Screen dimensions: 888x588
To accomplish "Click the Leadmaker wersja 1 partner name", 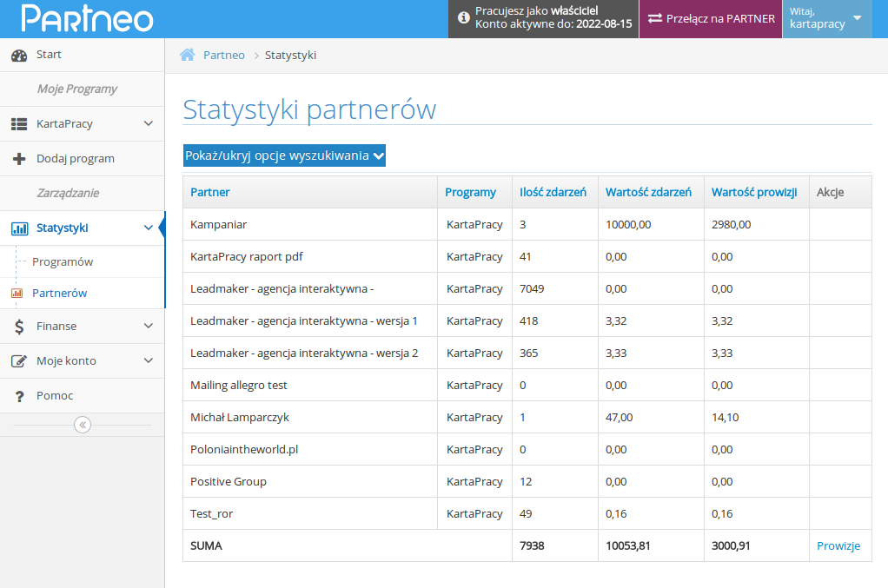I will 303,320.
